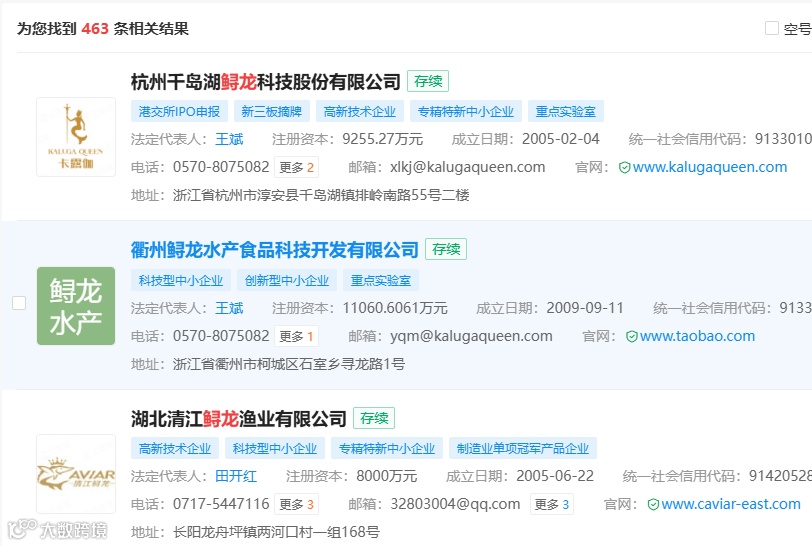Click founding date 2005-02-04
This screenshot has height=546, width=812.
click(561, 139)
